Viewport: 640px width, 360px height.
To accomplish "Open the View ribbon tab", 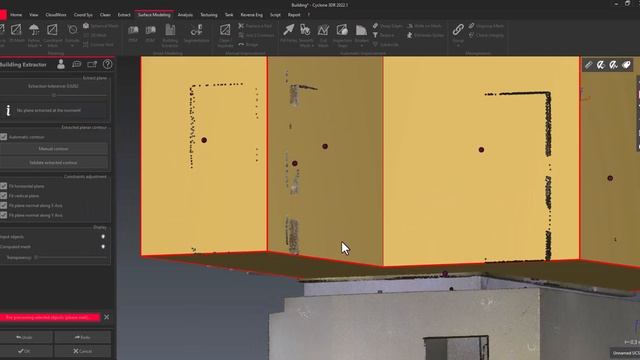I will (x=33, y=15).
